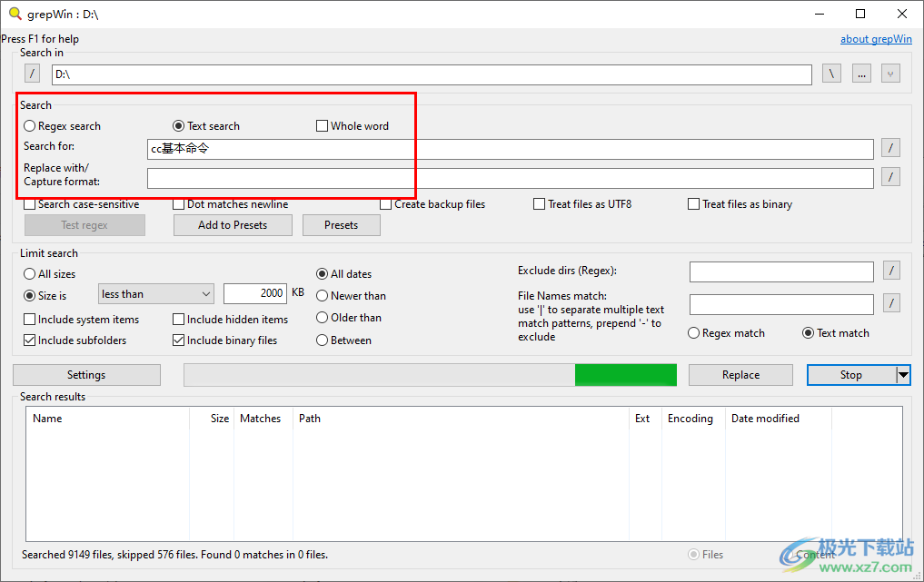Click slash button beside Search for field

[x=890, y=148]
